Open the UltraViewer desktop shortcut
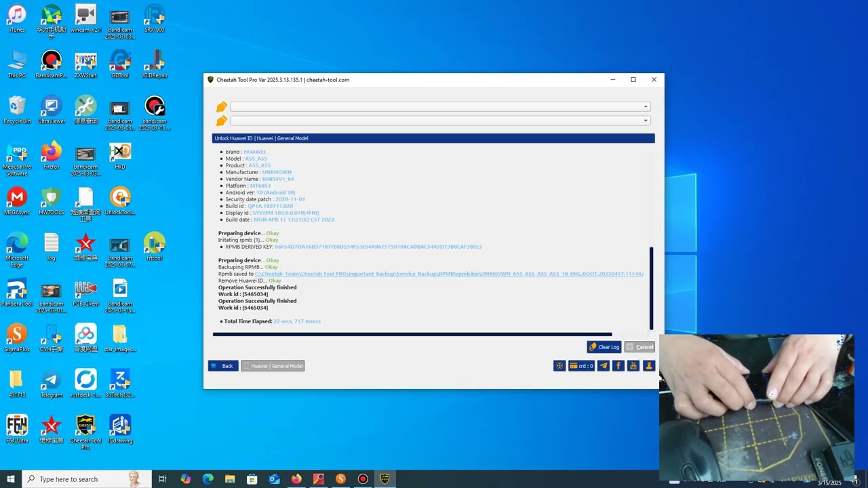Image resolution: width=868 pixels, height=488 pixels. tap(52, 110)
